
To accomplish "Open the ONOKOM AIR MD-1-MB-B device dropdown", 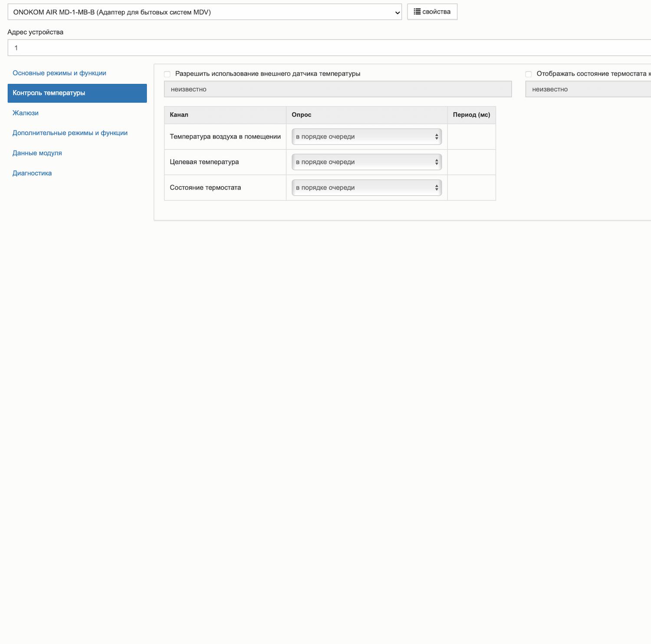I will click(x=204, y=12).
